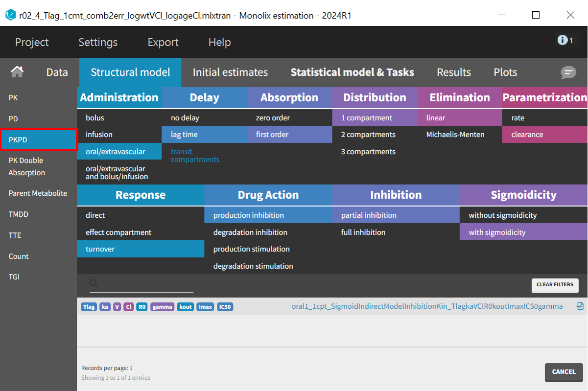
Task: Open the Export menu
Action: point(163,43)
